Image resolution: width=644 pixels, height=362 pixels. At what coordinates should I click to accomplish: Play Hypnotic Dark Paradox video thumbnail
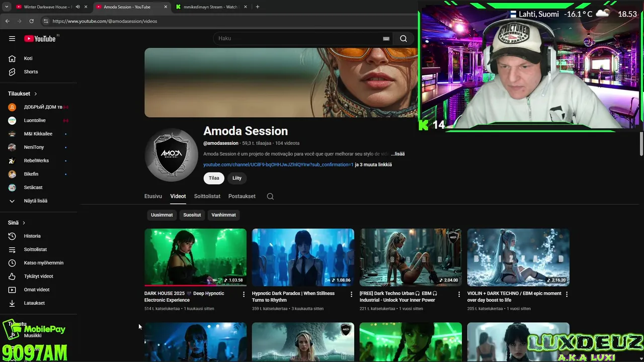coord(303,257)
